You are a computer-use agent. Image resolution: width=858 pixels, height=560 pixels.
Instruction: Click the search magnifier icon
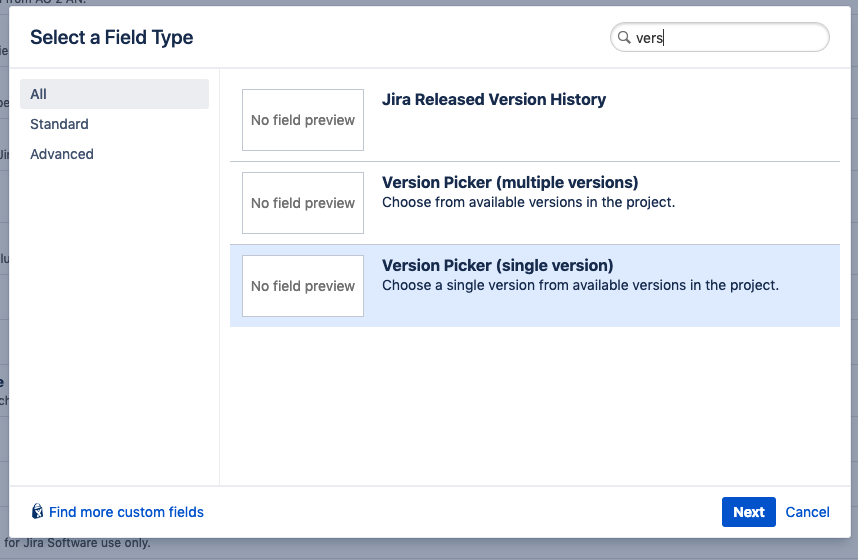624,37
